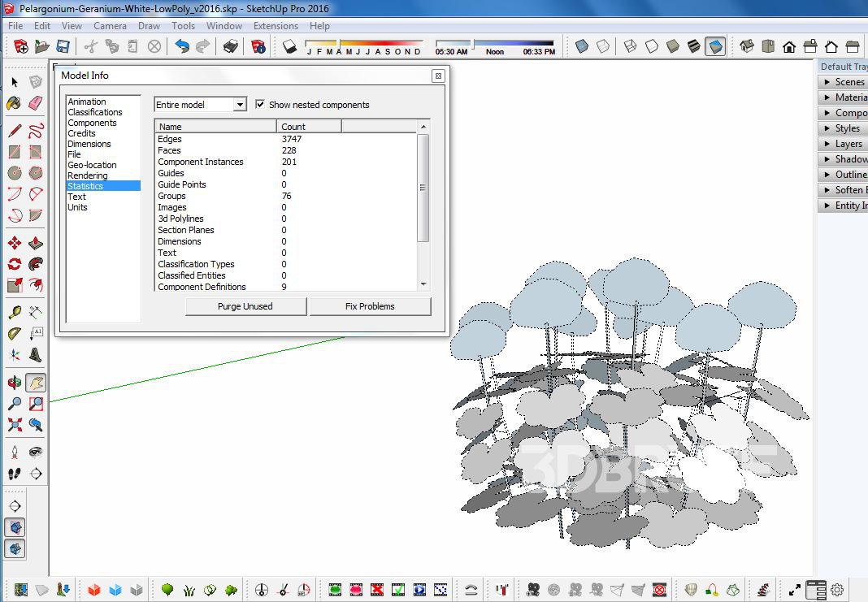
Task: Activate the Paint Bucket tool
Action: (14, 103)
